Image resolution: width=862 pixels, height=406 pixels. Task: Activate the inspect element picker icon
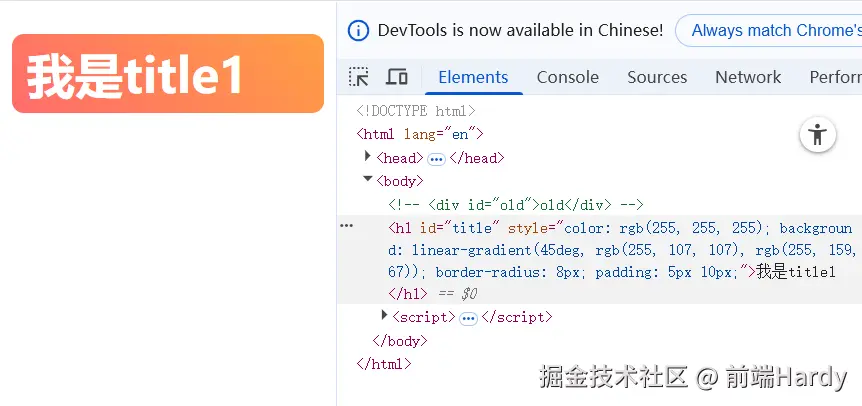coord(358,77)
